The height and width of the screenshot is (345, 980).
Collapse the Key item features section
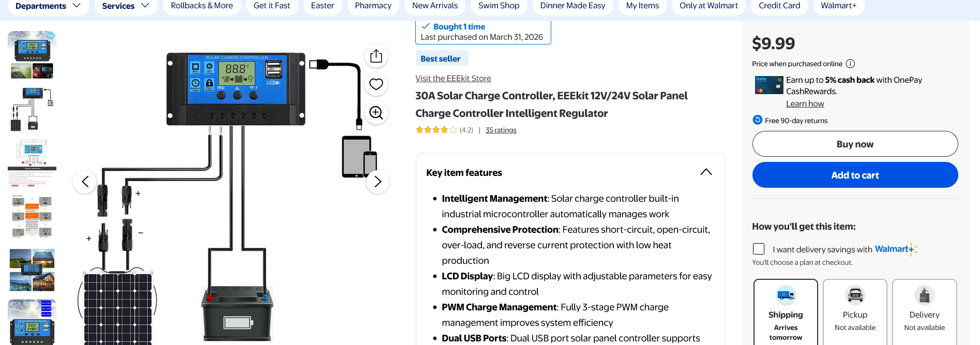click(x=705, y=172)
